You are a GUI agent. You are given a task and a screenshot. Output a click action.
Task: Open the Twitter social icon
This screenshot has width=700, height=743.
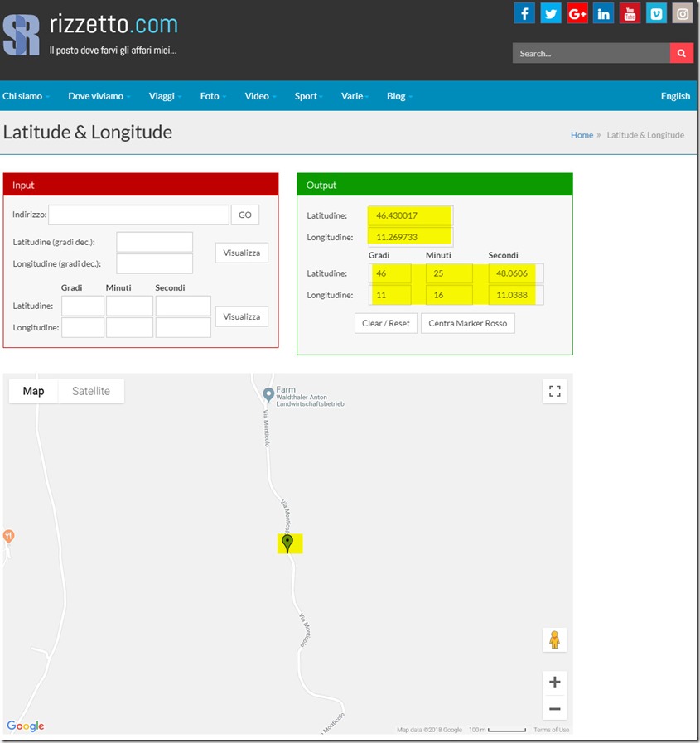point(551,13)
